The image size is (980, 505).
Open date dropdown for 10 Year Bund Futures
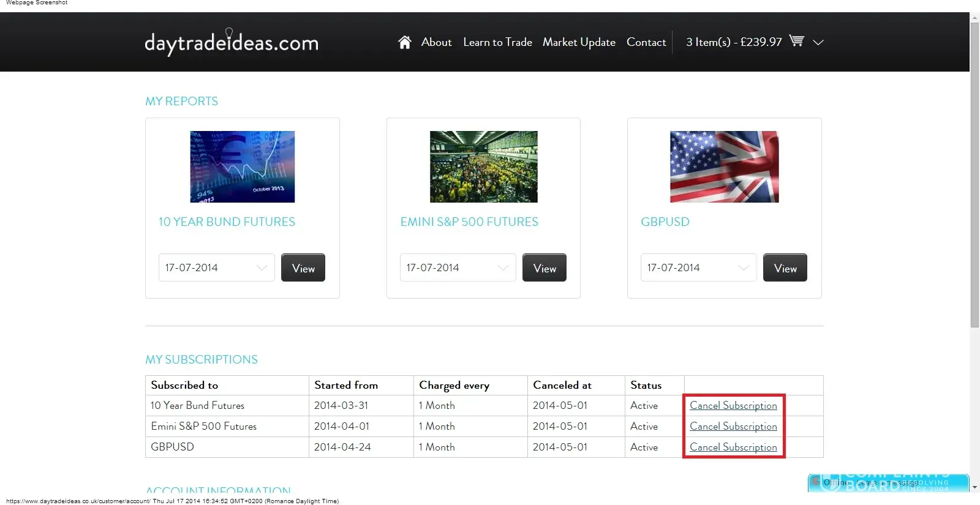click(216, 267)
